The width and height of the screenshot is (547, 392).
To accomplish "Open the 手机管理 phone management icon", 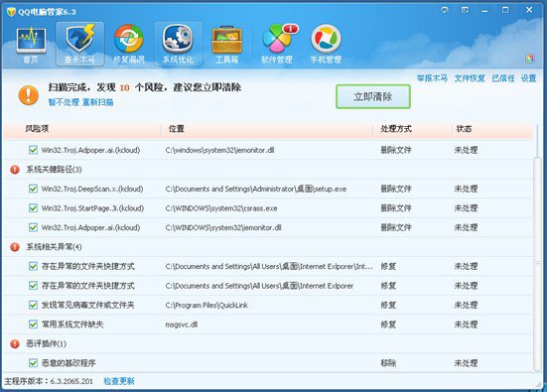I will point(326,44).
